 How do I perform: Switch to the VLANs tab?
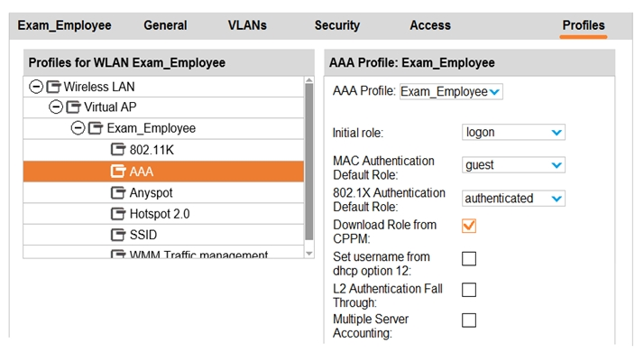coord(247,25)
